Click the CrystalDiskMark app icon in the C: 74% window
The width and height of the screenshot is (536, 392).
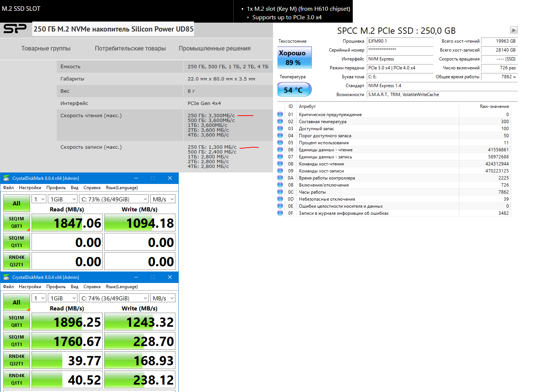pos(6,277)
